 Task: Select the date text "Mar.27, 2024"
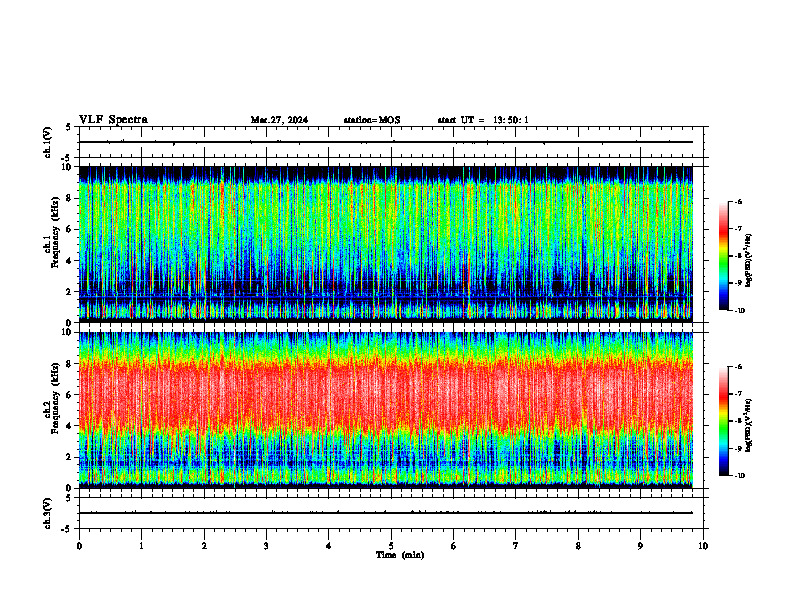279,120
